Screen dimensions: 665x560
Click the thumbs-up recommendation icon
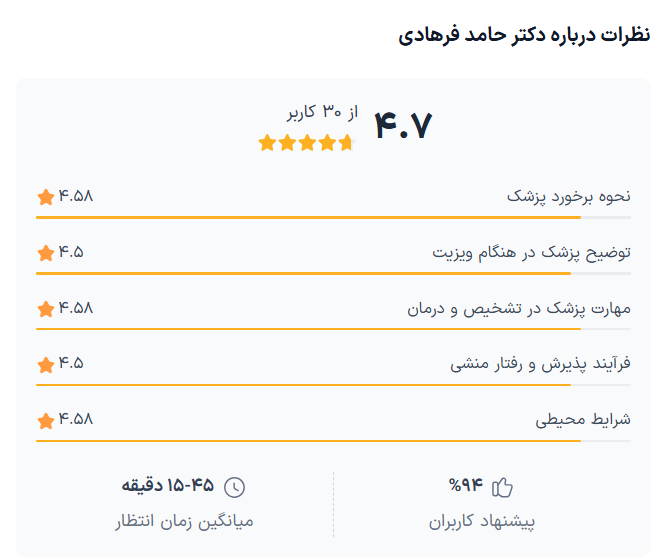coord(502,487)
